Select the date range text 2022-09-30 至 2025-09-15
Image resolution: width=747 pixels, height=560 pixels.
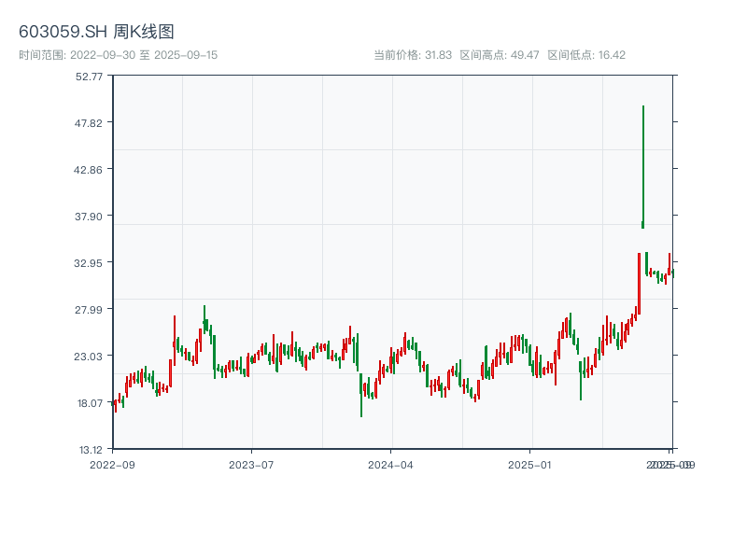pyautogui.click(x=144, y=55)
